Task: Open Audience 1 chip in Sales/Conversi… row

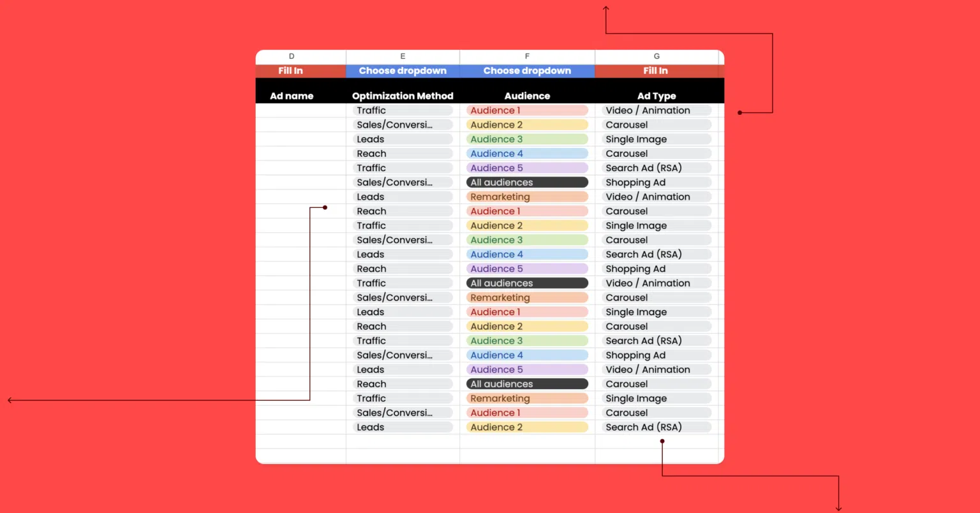Action: pyautogui.click(x=527, y=413)
